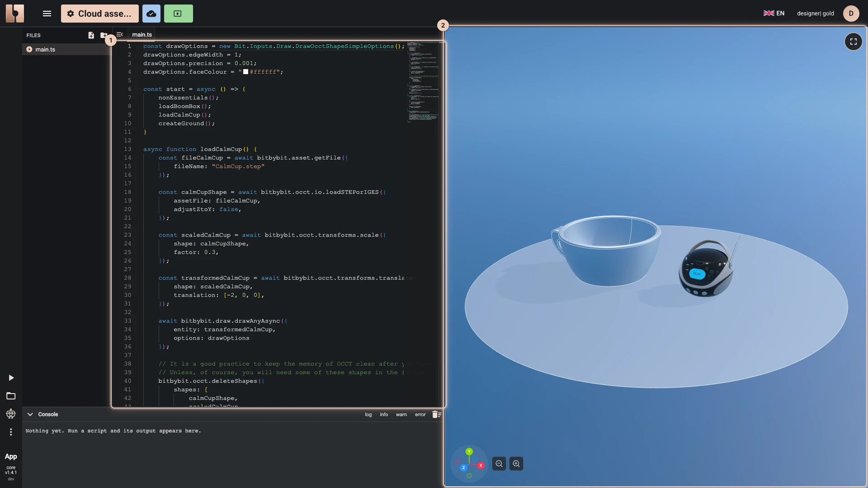This screenshot has width=868, height=488.
Task: Open the hamburger main menu
Action: (47, 14)
